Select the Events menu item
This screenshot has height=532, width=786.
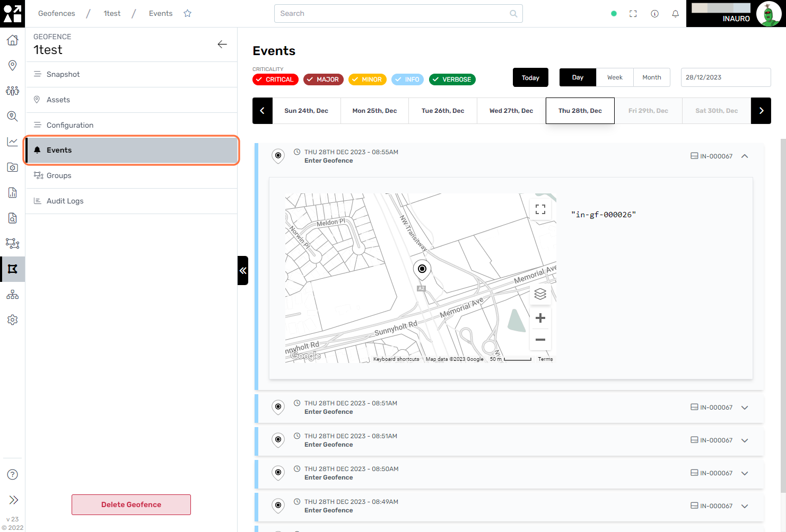point(132,150)
